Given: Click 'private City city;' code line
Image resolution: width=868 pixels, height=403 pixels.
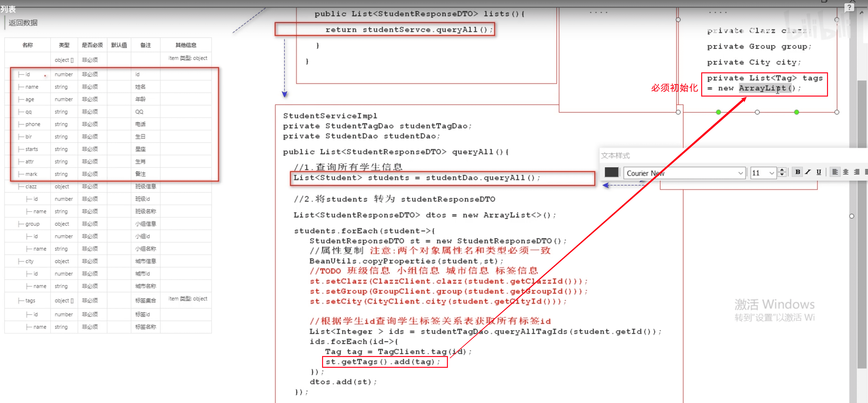Looking at the screenshot, I should pos(754,62).
